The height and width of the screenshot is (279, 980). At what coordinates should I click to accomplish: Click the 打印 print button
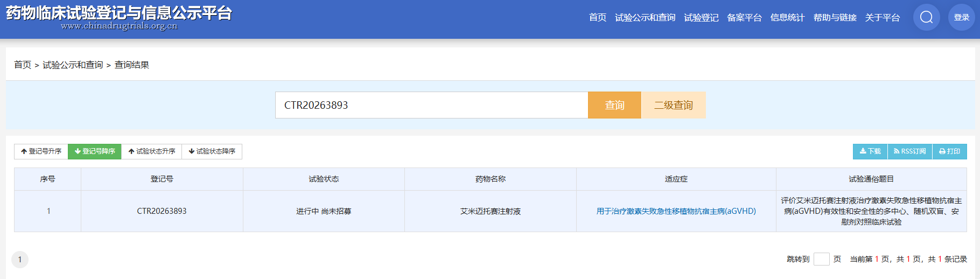tap(950, 151)
